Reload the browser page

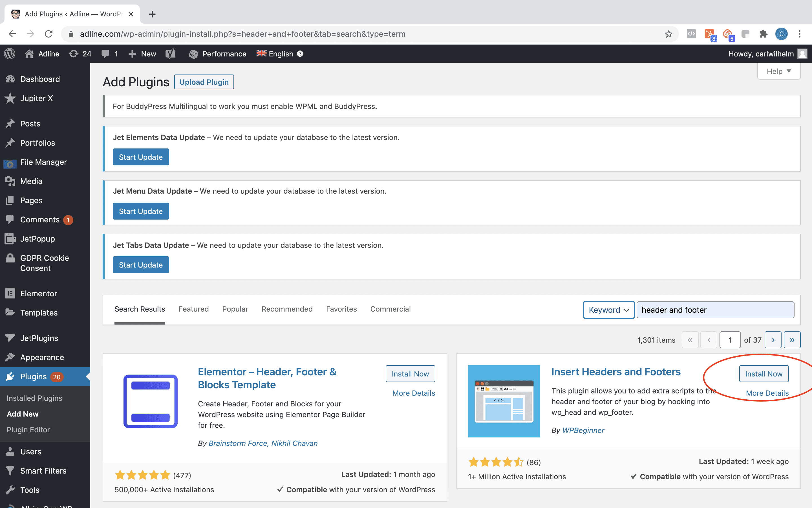coord(49,34)
